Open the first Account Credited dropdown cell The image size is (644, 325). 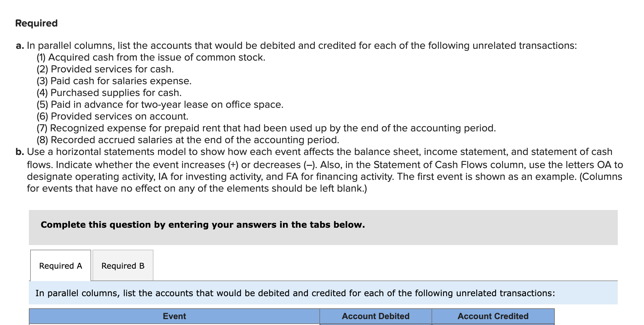493,324
